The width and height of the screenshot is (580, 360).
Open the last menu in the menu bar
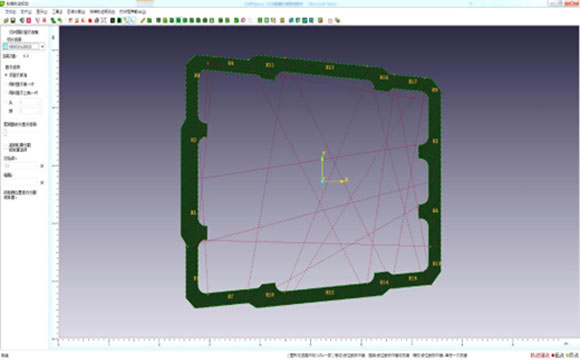coord(132,12)
